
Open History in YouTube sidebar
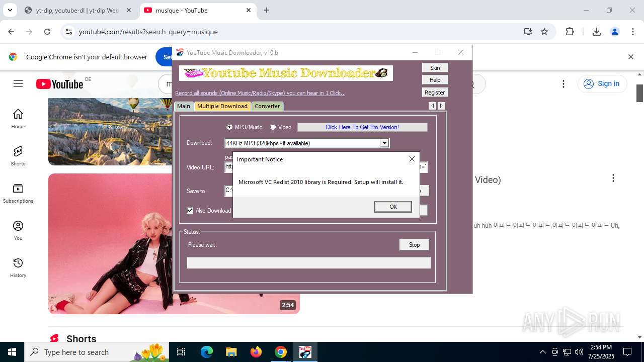(x=18, y=267)
